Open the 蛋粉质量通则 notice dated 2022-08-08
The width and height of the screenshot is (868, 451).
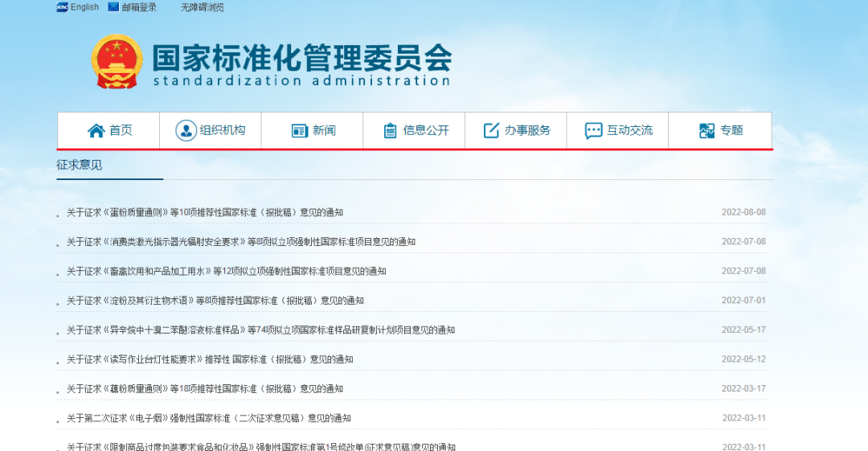205,212
